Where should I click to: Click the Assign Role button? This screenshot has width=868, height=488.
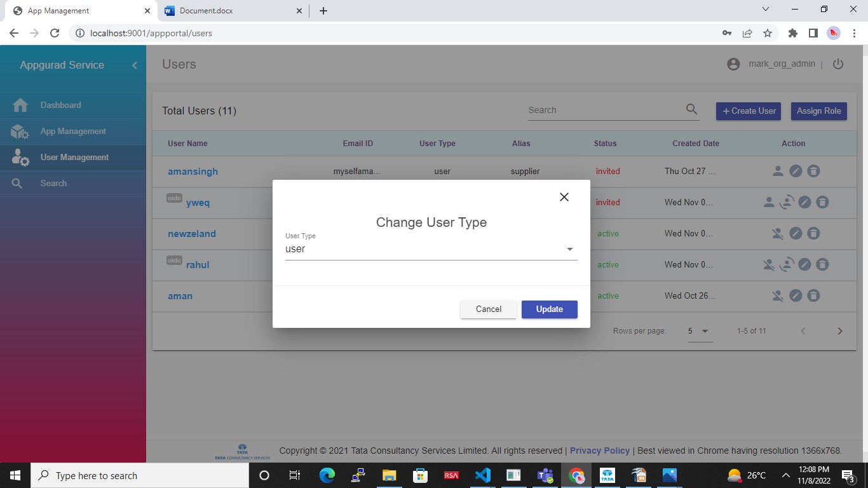coord(818,111)
